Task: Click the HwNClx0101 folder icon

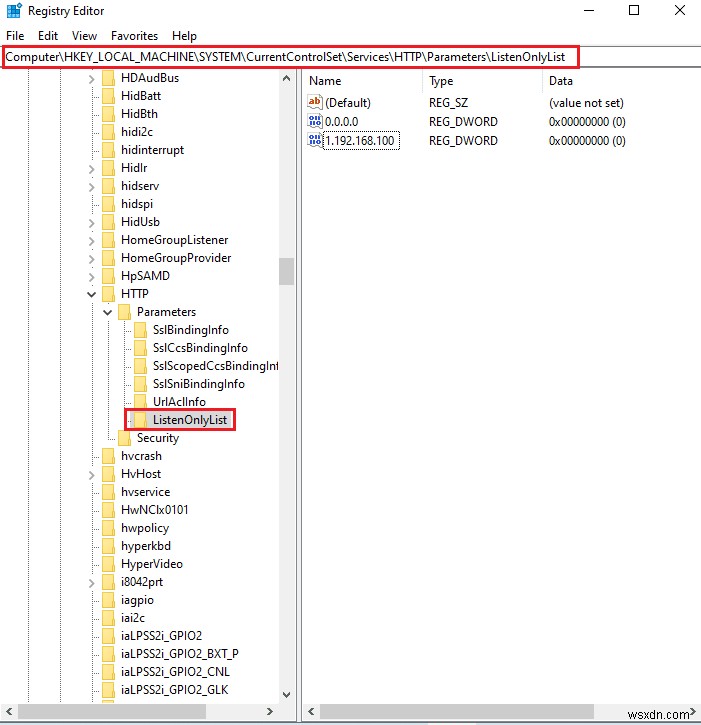Action: 109,510
